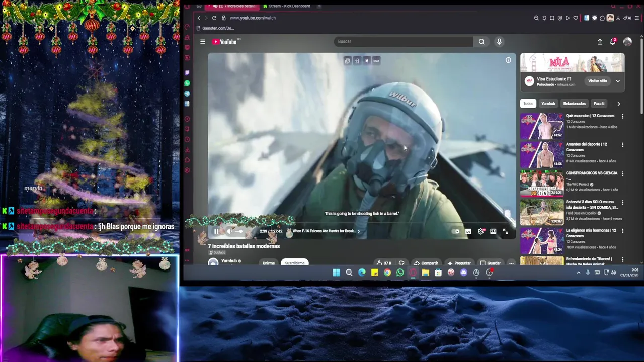Open thumbnail of 'CONSPIRANOICOS VS CIENCIA'
Screen dimensions: 644x362
click(542, 183)
